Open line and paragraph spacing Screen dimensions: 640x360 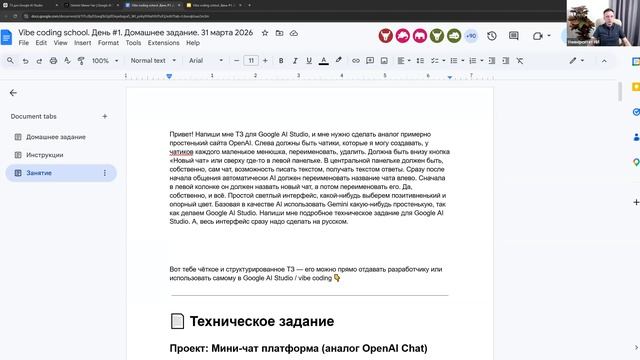420,60
